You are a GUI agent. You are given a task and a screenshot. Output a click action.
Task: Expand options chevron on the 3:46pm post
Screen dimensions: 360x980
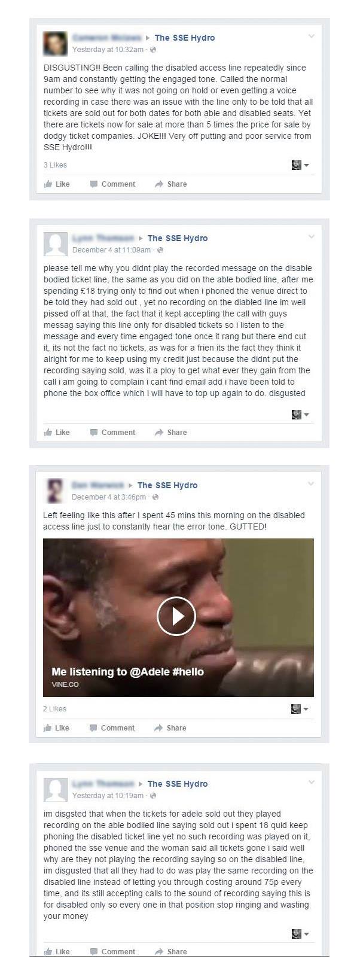coord(310,483)
